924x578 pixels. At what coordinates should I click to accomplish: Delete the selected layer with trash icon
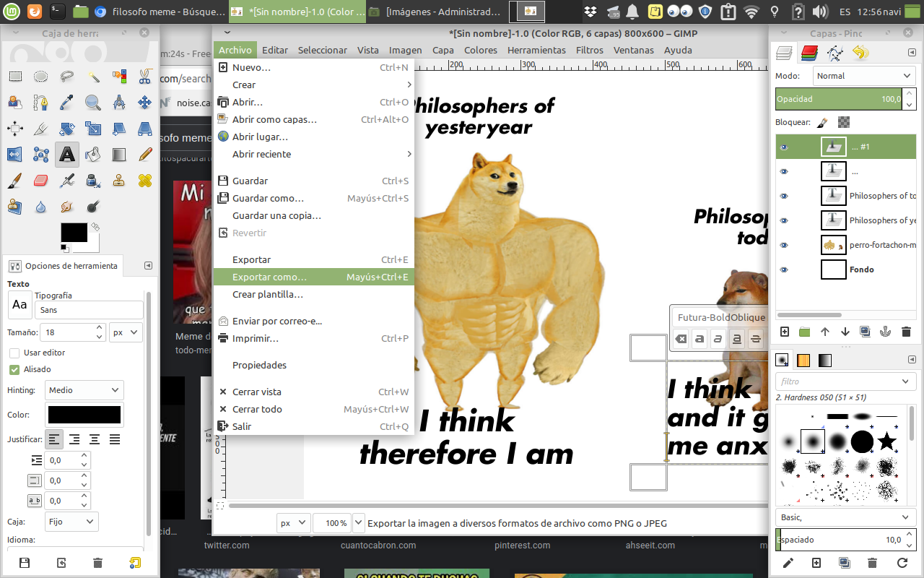pyautogui.click(x=906, y=332)
